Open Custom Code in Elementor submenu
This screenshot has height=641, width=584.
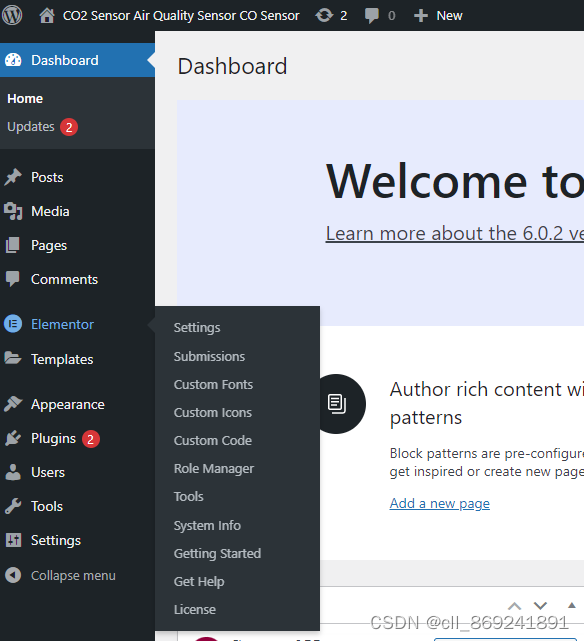point(213,441)
